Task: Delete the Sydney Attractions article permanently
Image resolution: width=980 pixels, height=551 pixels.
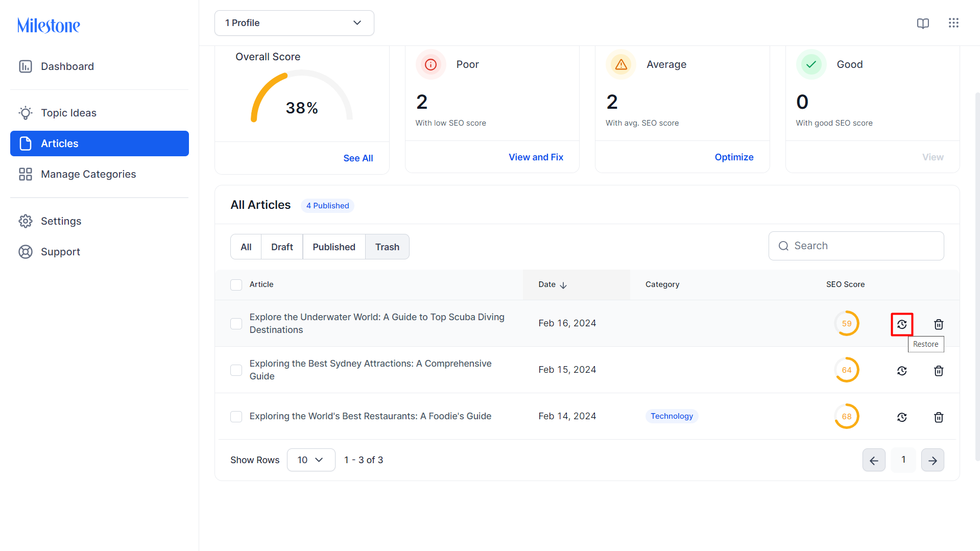Action: tap(939, 371)
